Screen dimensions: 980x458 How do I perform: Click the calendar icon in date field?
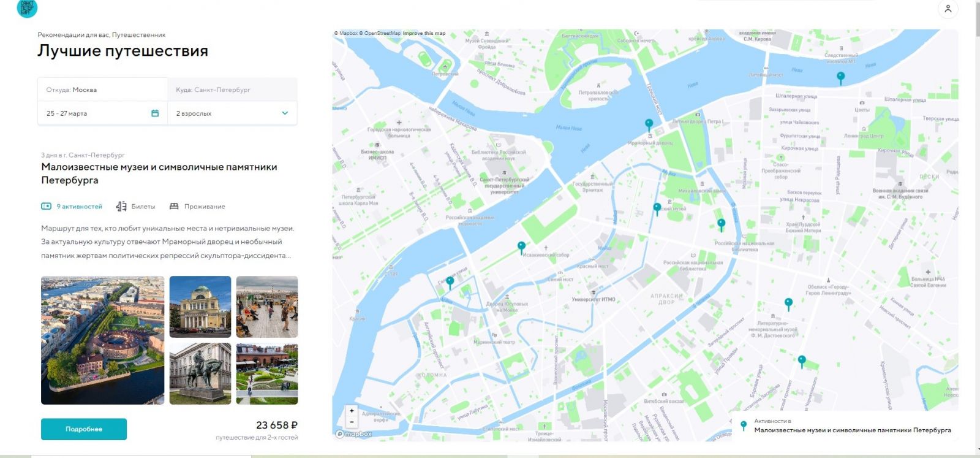click(155, 113)
